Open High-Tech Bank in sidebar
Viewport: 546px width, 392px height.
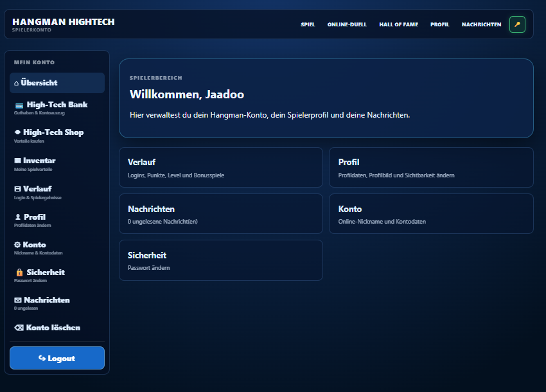point(57,108)
